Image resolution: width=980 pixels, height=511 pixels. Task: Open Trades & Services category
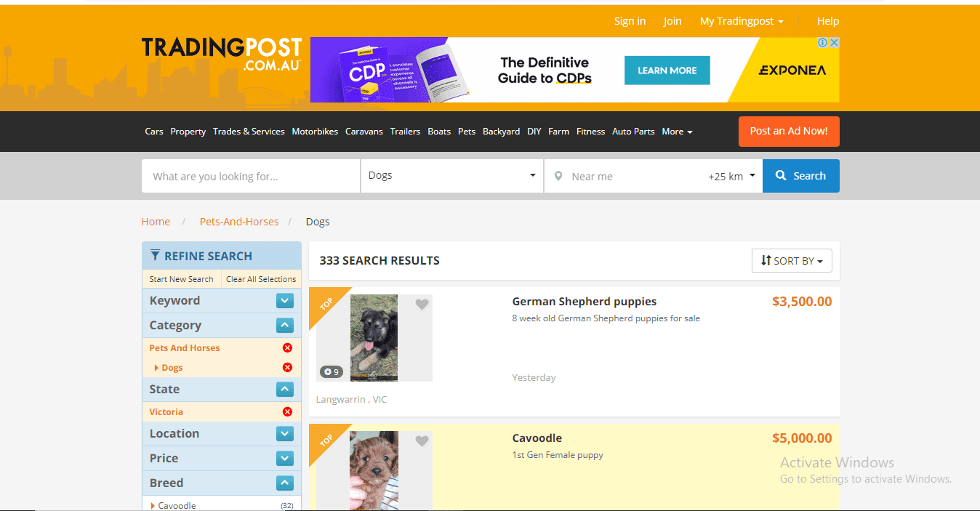point(249,132)
